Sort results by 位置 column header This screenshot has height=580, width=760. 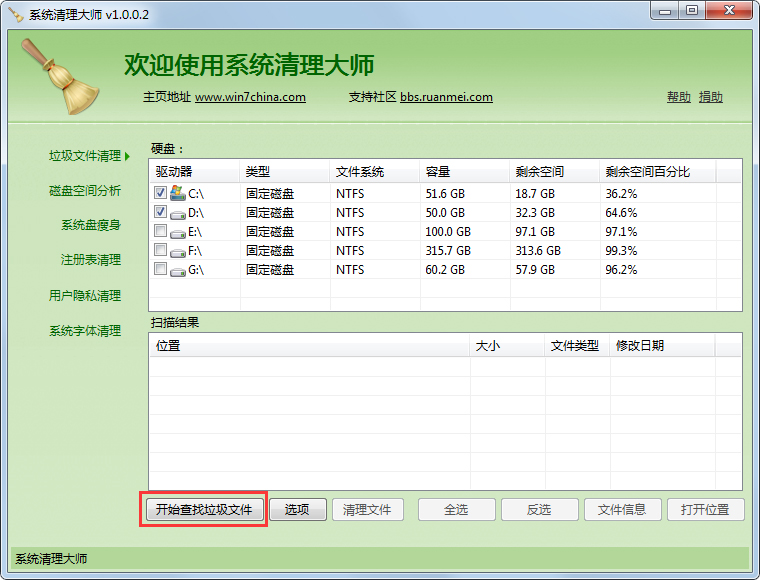click(x=309, y=345)
